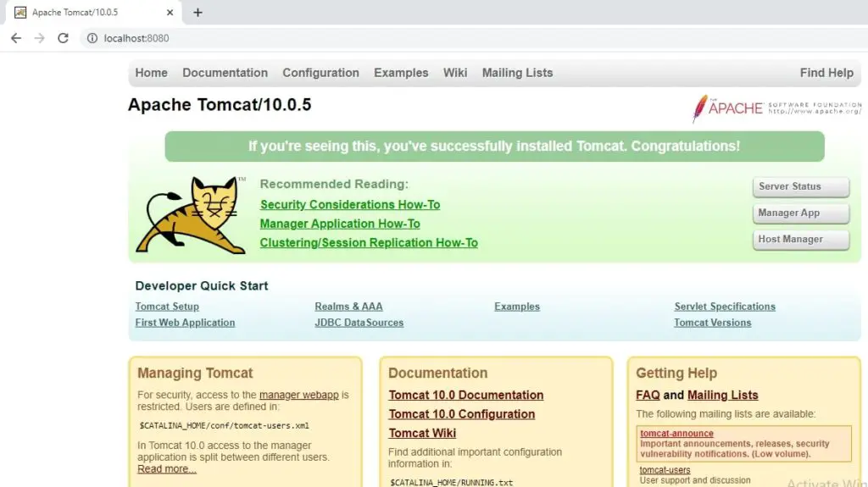Open the Wiki navigation item
The image size is (868, 487).
click(x=455, y=73)
